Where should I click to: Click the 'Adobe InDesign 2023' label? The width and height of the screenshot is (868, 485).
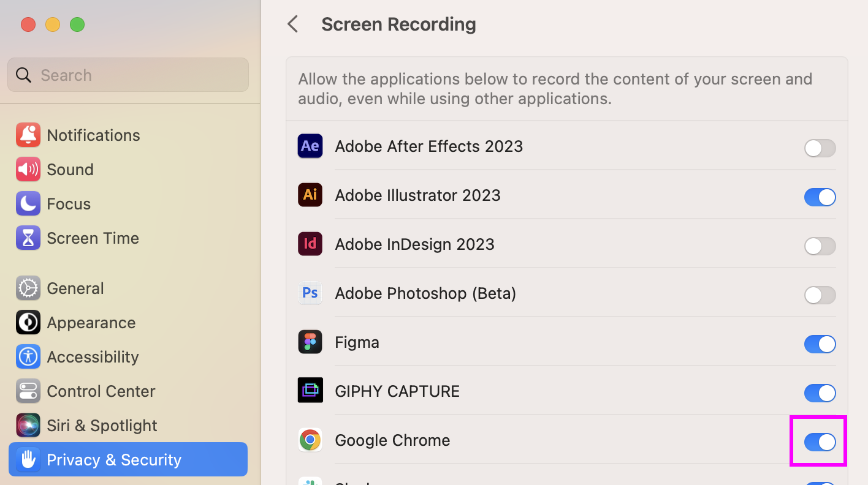pos(415,244)
